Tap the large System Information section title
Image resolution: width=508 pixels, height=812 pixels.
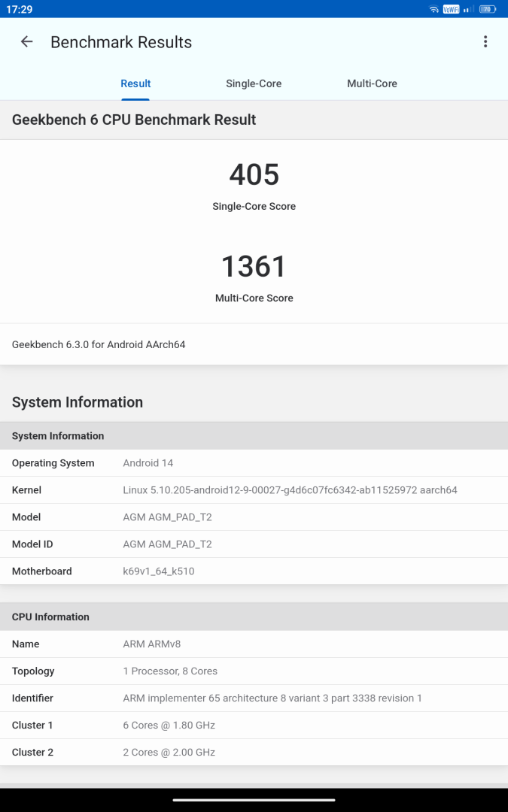point(78,402)
